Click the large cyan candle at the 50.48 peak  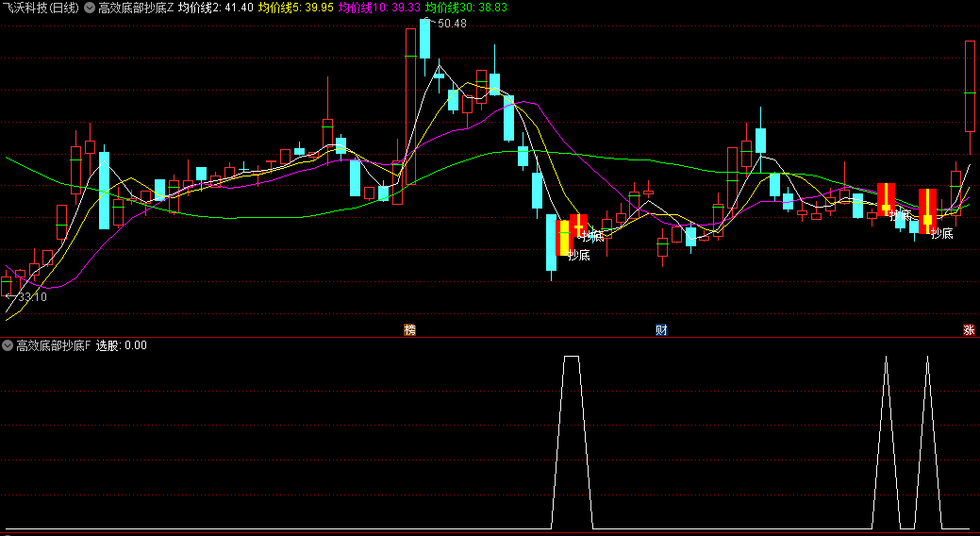point(425,38)
